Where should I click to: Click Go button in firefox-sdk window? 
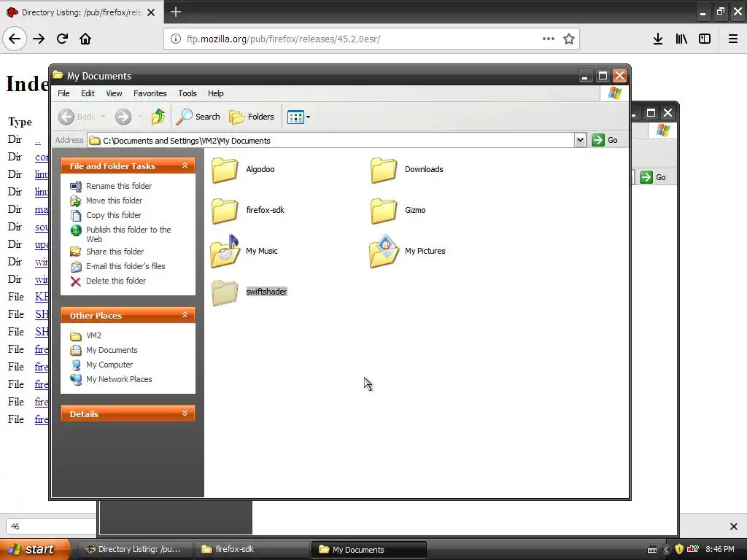(x=653, y=177)
